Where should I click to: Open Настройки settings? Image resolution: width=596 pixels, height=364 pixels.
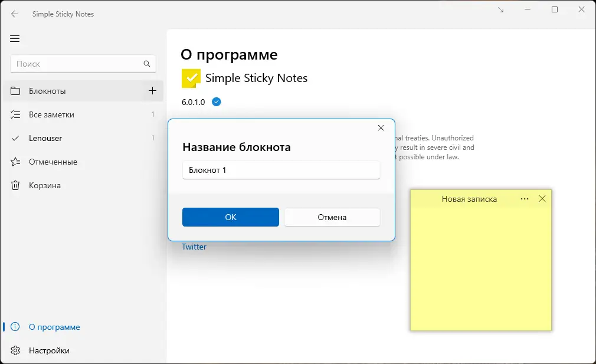point(83,350)
